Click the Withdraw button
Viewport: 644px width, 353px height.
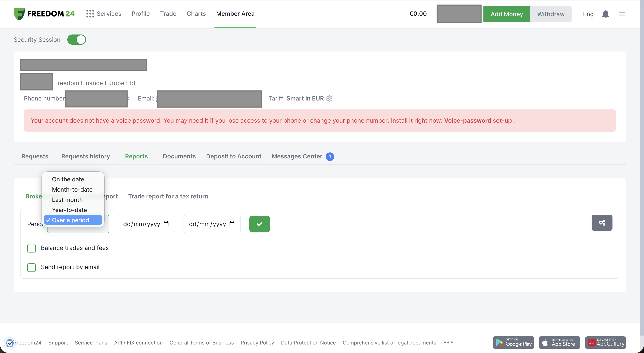551,14
